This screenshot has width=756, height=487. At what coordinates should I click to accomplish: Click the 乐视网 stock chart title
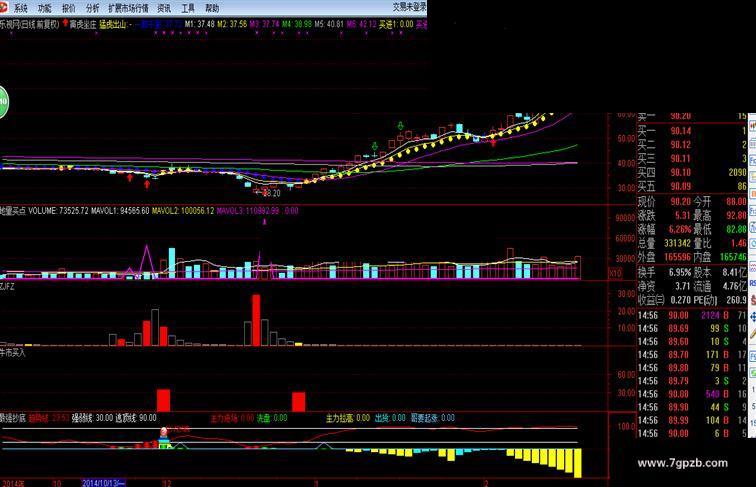(29, 24)
